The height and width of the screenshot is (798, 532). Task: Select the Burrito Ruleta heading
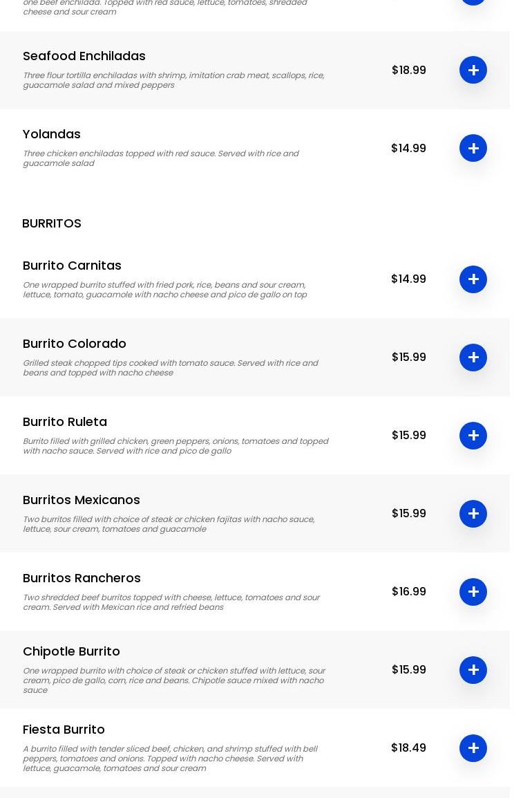[65, 422]
